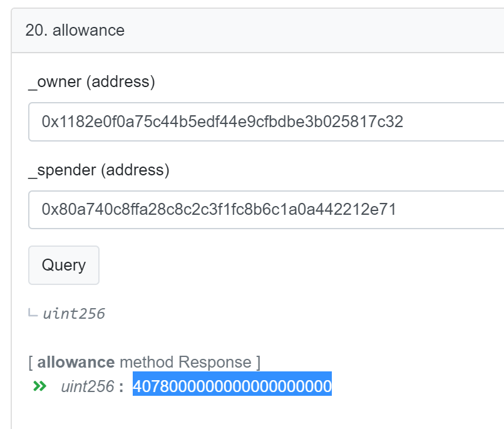Viewport: 504px width, 429px height.
Task: Click the word Response in result heading
Action: point(215,362)
